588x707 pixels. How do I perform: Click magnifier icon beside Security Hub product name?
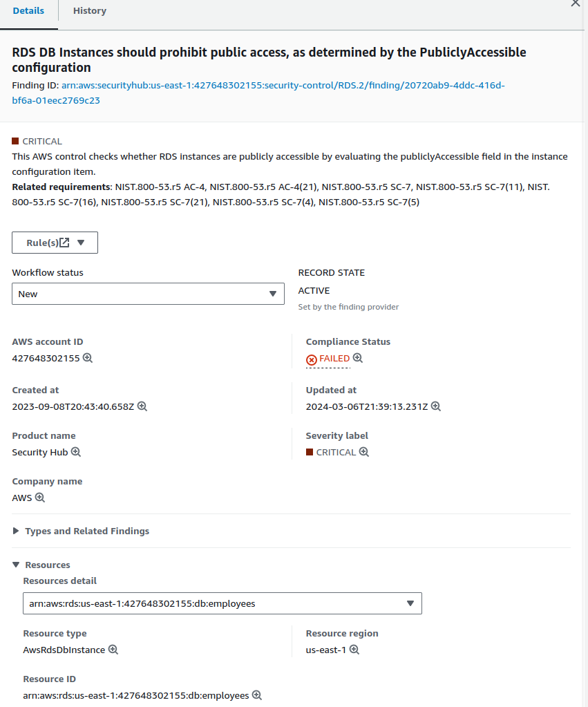(76, 452)
